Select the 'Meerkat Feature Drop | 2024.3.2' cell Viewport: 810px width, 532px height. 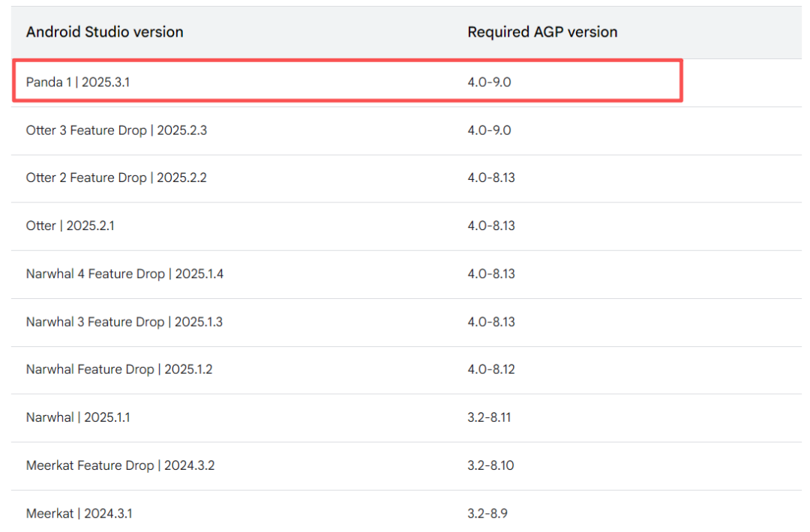tap(120, 465)
